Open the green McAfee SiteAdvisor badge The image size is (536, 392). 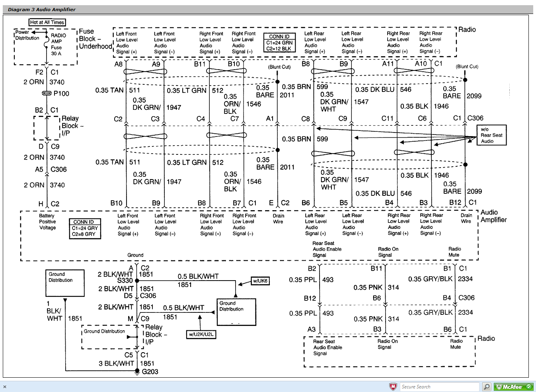coord(513,386)
